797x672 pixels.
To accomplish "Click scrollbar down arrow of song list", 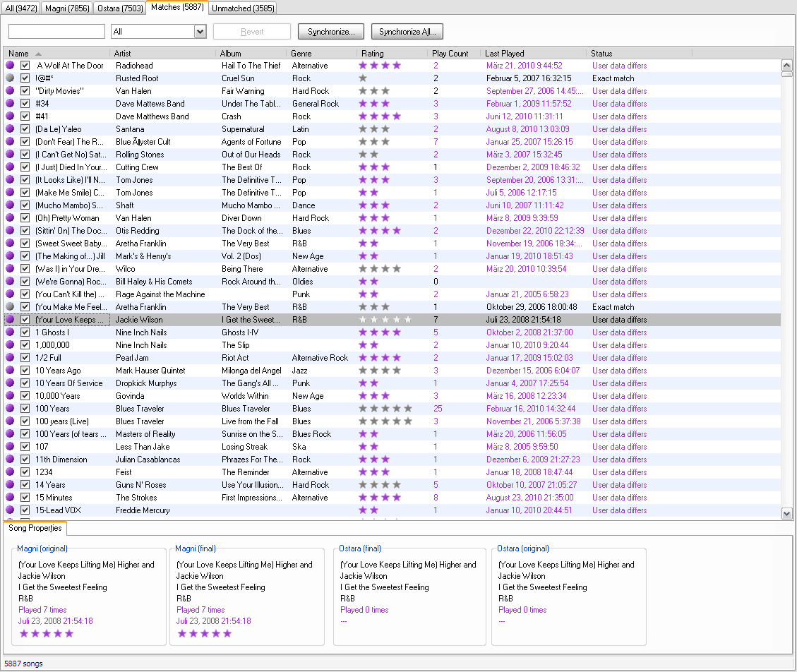I will (x=786, y=513).
